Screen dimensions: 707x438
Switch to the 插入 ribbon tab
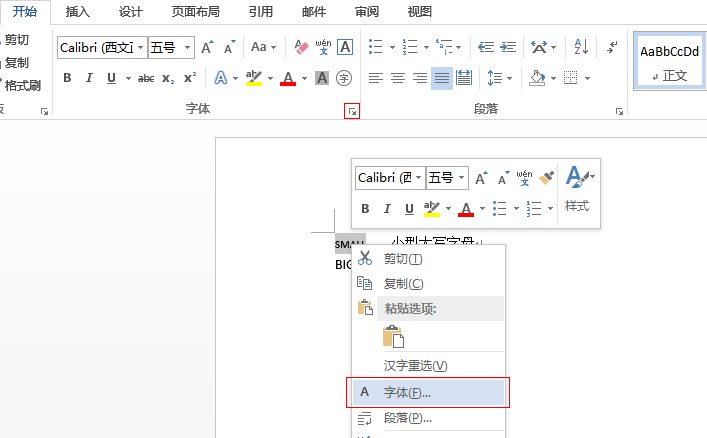point(77,12)
